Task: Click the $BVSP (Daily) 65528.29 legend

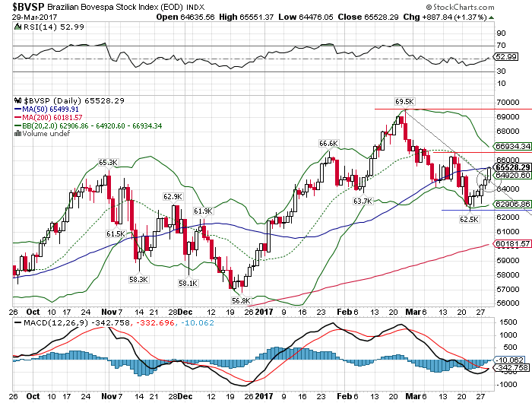Action: click(74, 101)
